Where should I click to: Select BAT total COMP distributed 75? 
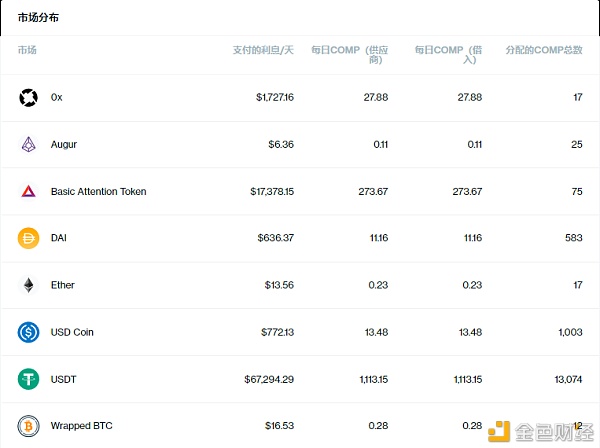pyautogui.click(x=577, y=191)
